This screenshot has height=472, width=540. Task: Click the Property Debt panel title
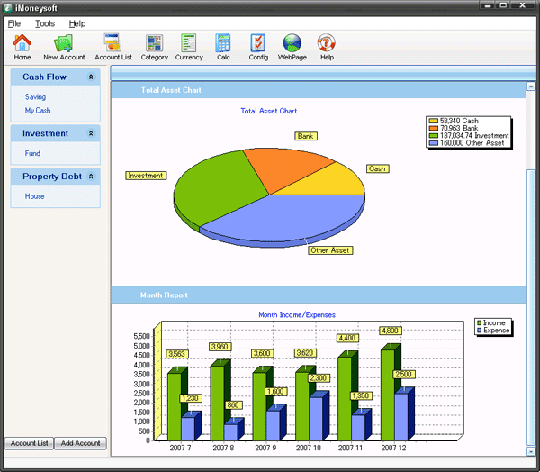(52, 176)
